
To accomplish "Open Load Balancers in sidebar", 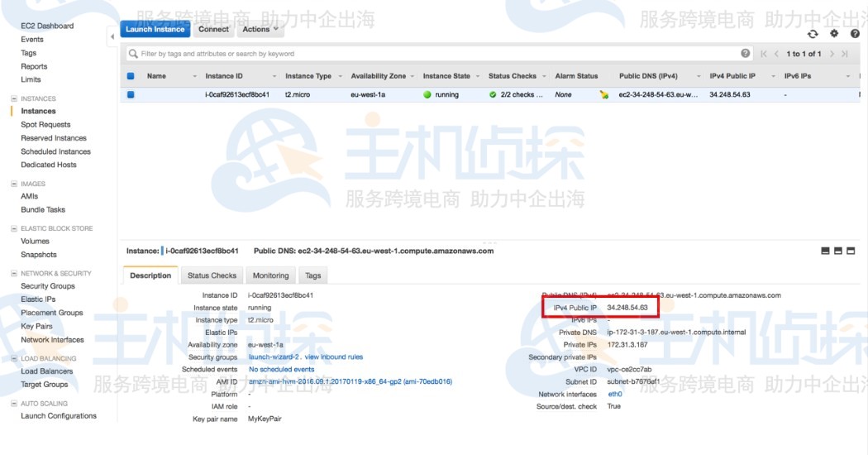I will coord(46,371).
